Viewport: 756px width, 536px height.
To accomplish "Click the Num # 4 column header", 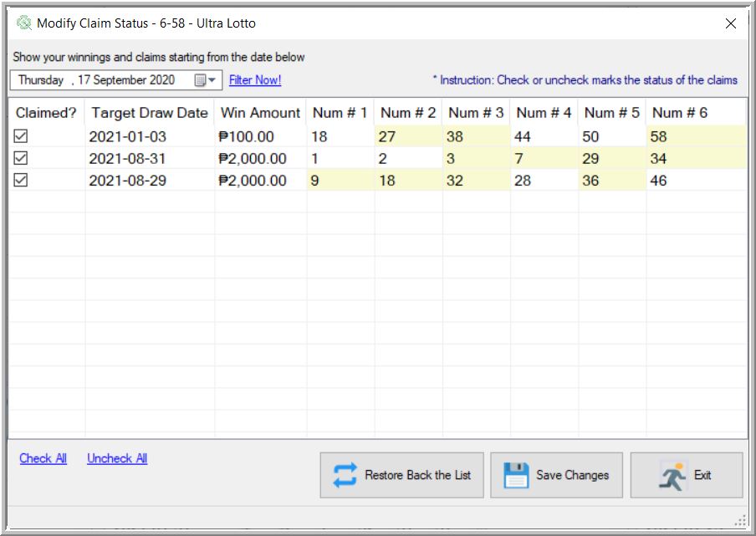I will 544,113.
